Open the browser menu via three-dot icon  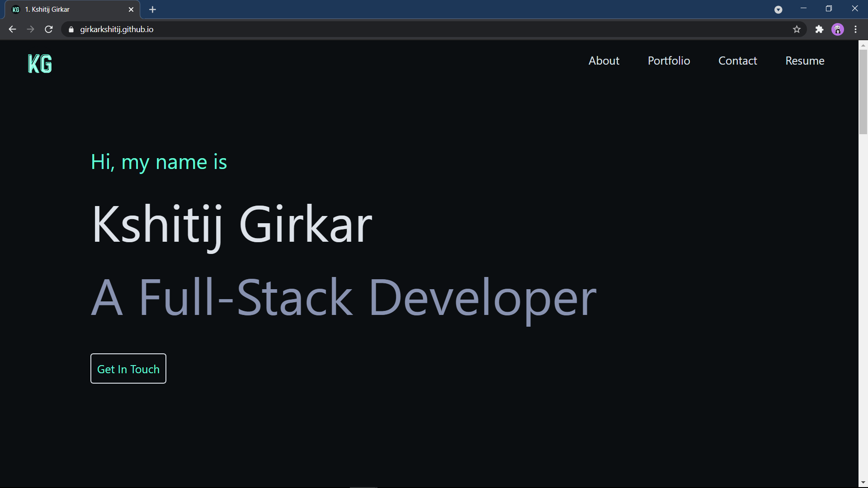pyautogui.click(x=855, y=29)
